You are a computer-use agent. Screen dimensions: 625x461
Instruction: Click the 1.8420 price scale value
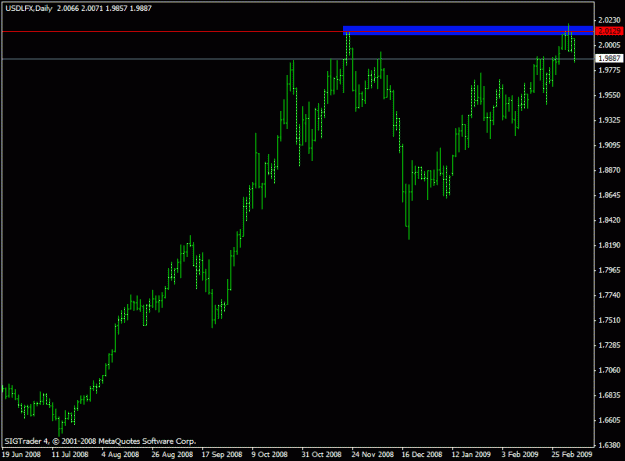point(609,220)
